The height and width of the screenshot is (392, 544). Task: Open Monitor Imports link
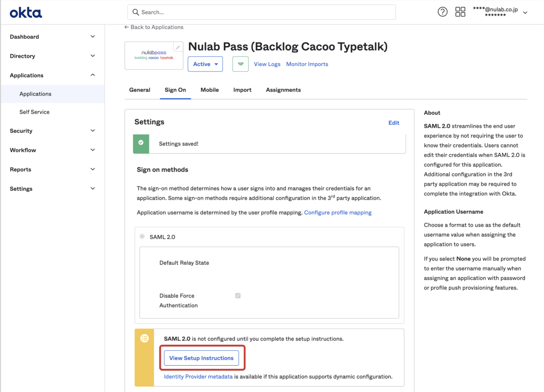click(x=307, y=64)
